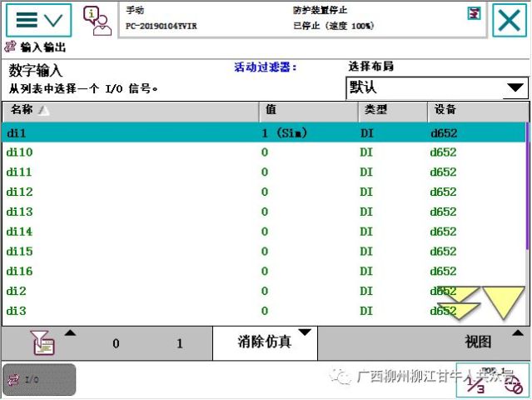This screenshot has height=400, width=532.
Task: Open the ABB main menu button
Action: coord(38,20)
